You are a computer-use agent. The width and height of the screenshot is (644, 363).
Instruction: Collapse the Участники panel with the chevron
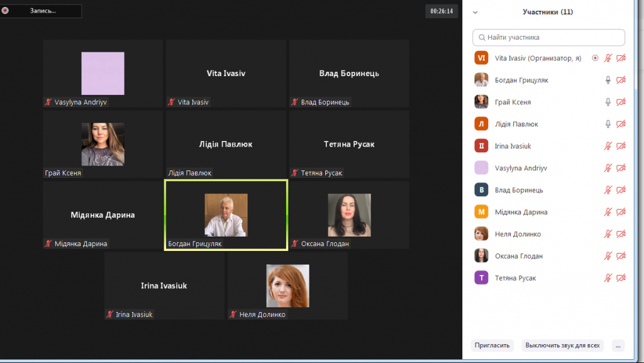(475, 12)
